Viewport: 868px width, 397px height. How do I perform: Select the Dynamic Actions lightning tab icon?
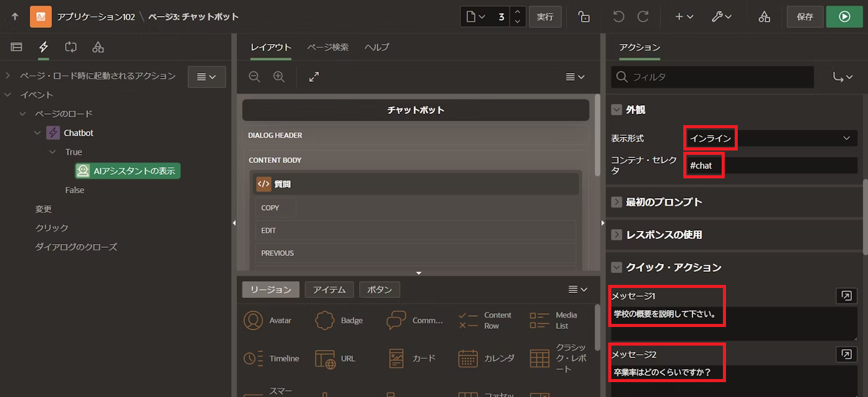click(x=43, y=47)
